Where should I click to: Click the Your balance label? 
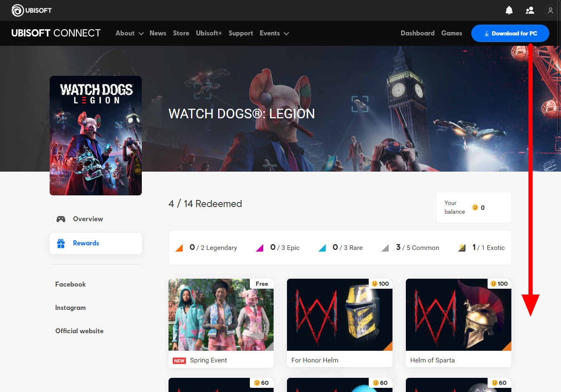pos(455,207)
